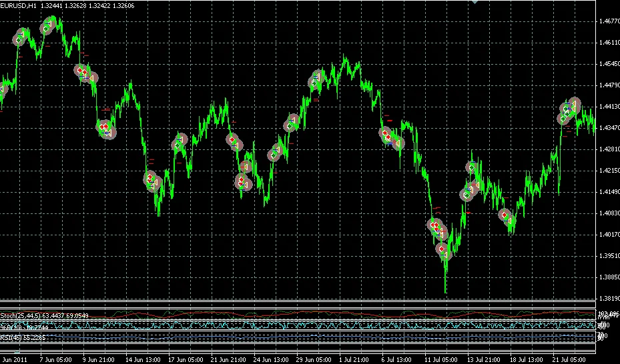Image resolution: width=620 pixels, height=364 pixels.
Task: Click the 1.45450 price axis label
Action: tap(609, 63)
